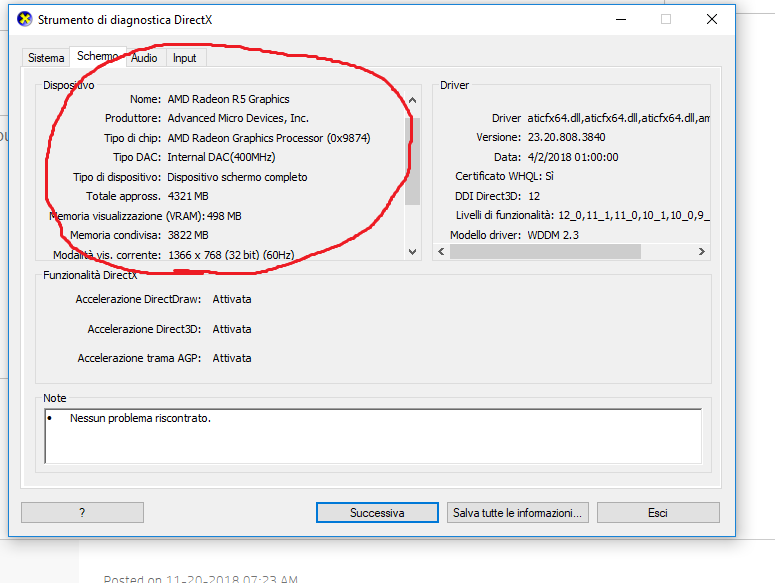775x583 pixels.
Task: Switch to the Sistema tab
Action: (46, 58)
